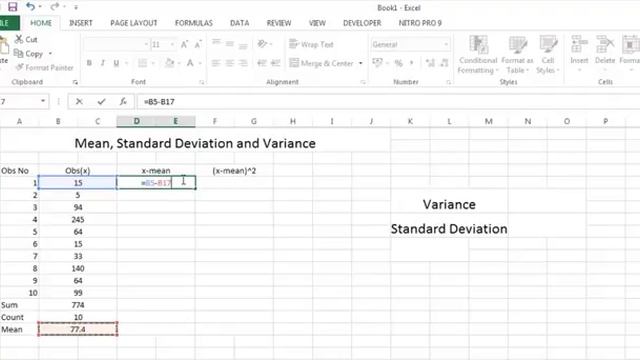Open the FORMULAS tab

194,23
